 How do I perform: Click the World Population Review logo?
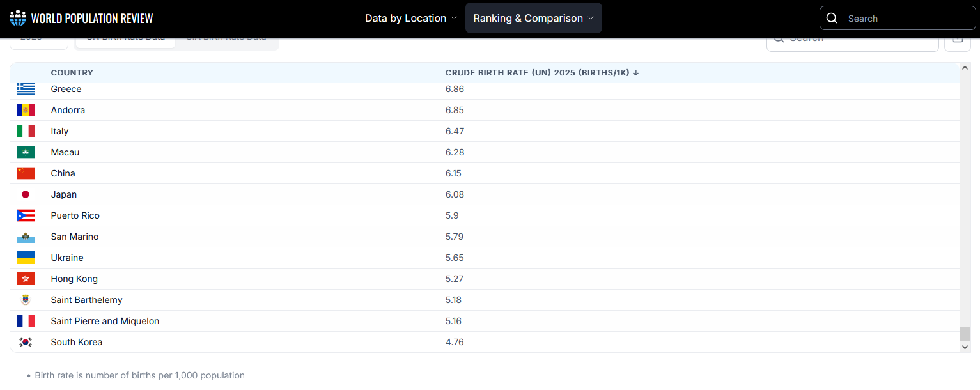18,18
